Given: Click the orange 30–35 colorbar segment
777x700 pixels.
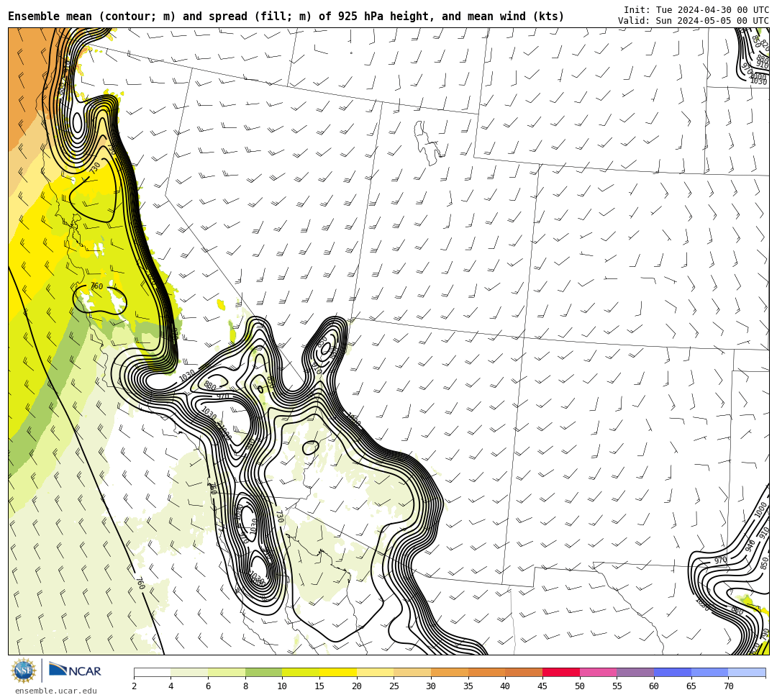Looking at the screenshot, I should coord(450,672).
